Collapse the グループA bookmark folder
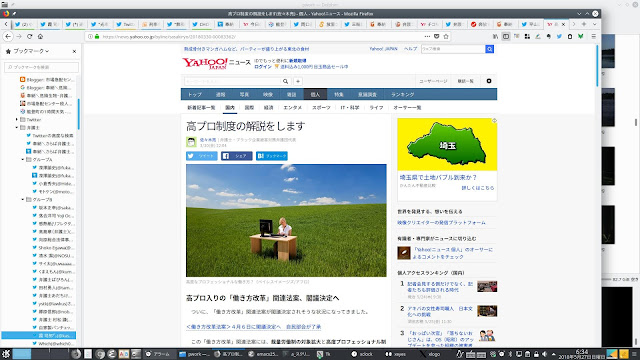This screenshot has width=640, height=360. [x=23, y=160]
